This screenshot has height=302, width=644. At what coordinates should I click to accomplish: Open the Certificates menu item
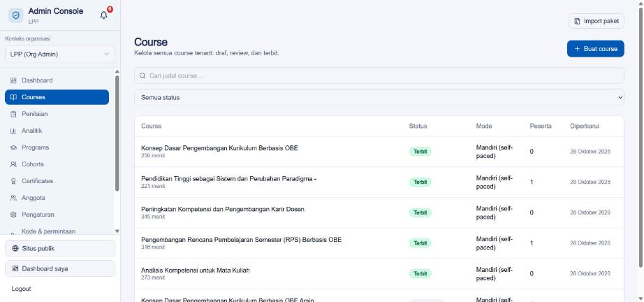(x=57, y=181)
